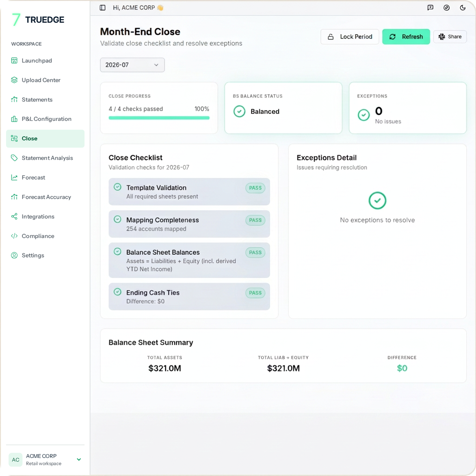
Task: Click the Upload Center layers icon
Action: coord(14,80)
